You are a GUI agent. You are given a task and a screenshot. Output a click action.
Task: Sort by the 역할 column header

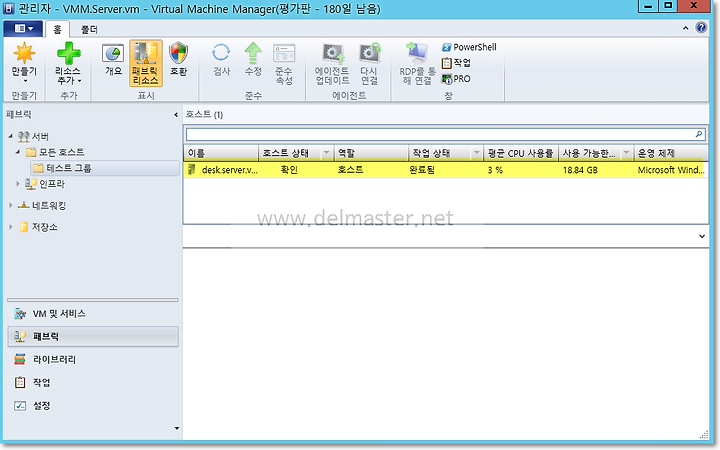point(371,153)
